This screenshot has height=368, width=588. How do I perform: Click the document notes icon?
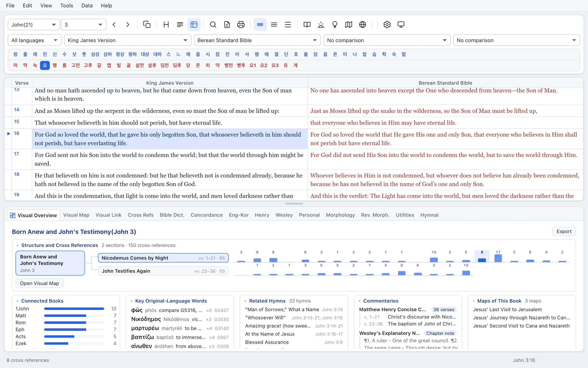227,25
